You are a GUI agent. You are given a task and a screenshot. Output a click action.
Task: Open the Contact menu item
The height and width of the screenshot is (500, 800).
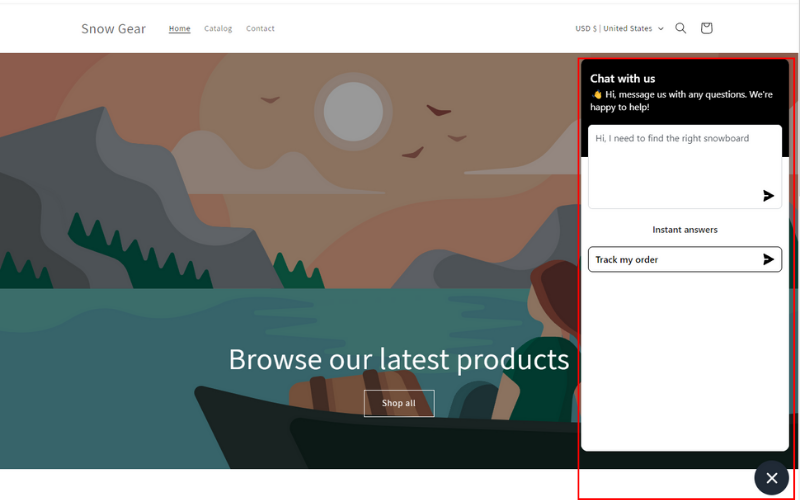pos(260,29)
